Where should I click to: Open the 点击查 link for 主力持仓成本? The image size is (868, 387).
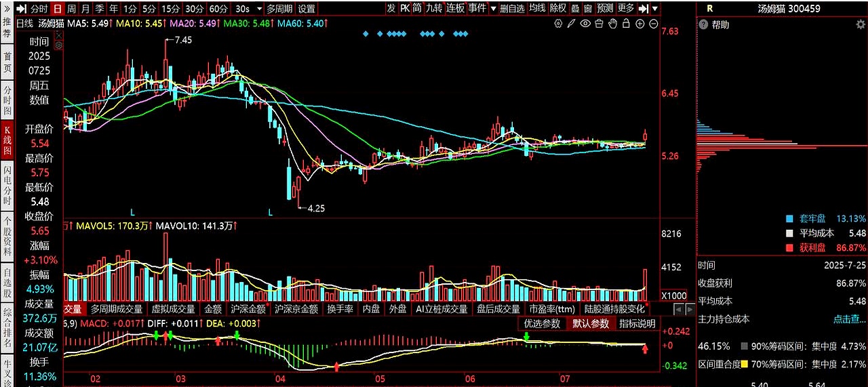(849, 319)
